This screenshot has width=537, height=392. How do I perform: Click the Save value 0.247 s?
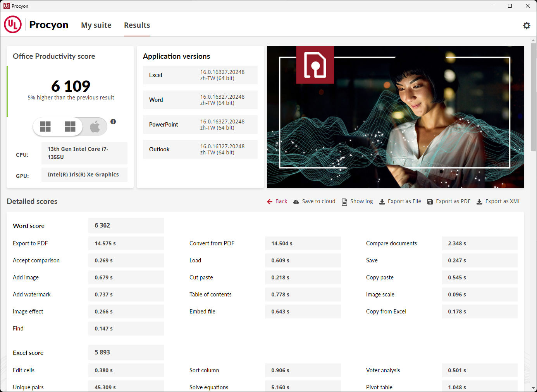[x=480, y=260]
